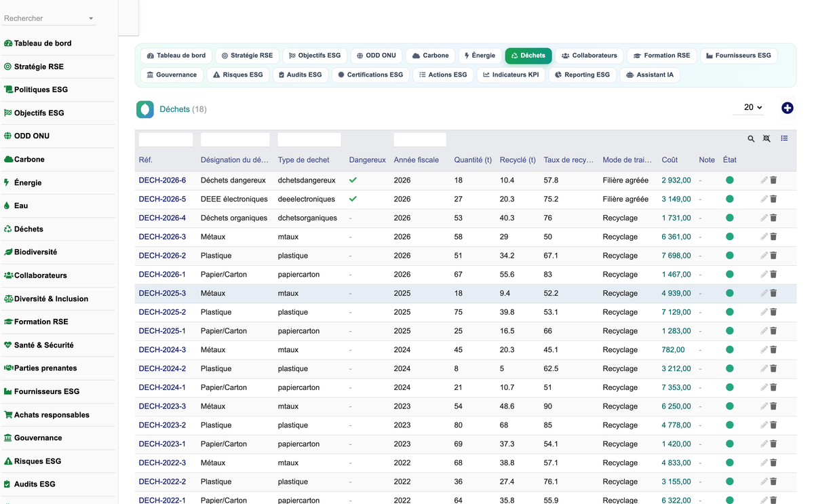Click Carbone cloud icon in sidebar
The image size is (814, 504).
pos(8,159)
